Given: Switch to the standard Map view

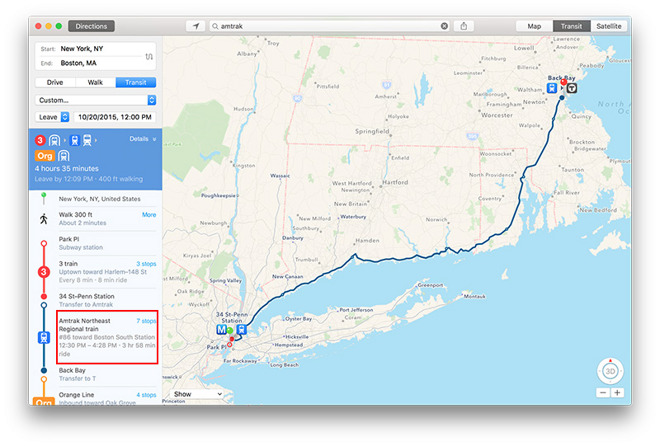Looking at the screenshot, I should tap(534, 26).
